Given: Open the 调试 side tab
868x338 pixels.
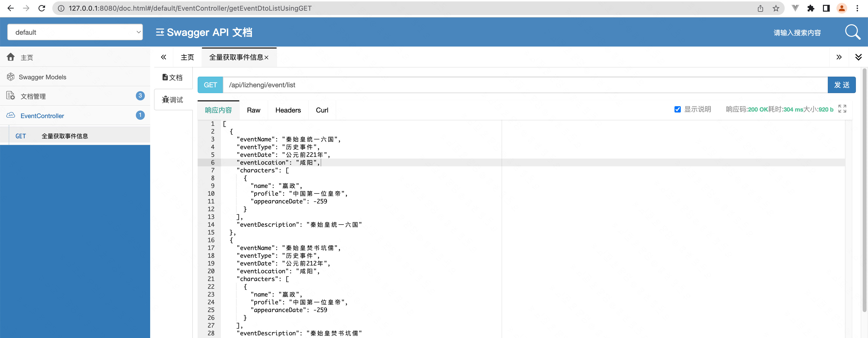Looking at the screenshot, I should coord(173,100).
